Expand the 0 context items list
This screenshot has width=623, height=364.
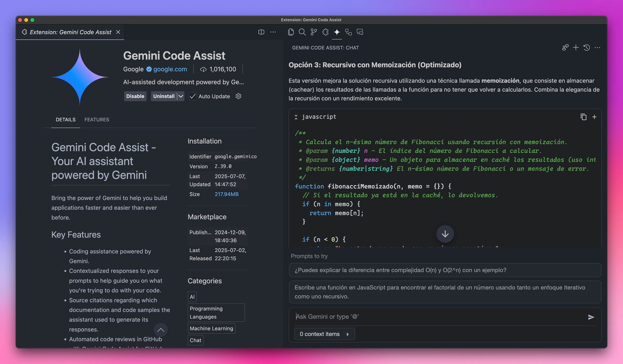324,334
